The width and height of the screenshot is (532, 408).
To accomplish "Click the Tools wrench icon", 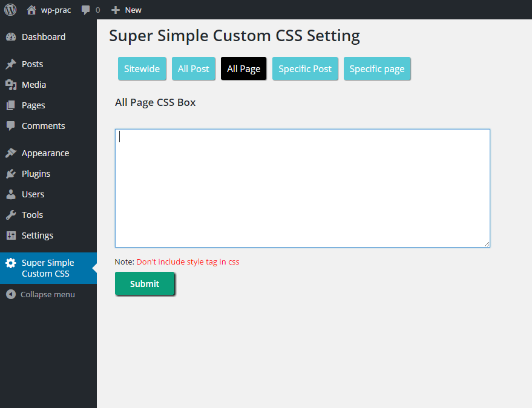I will point(11,215).
